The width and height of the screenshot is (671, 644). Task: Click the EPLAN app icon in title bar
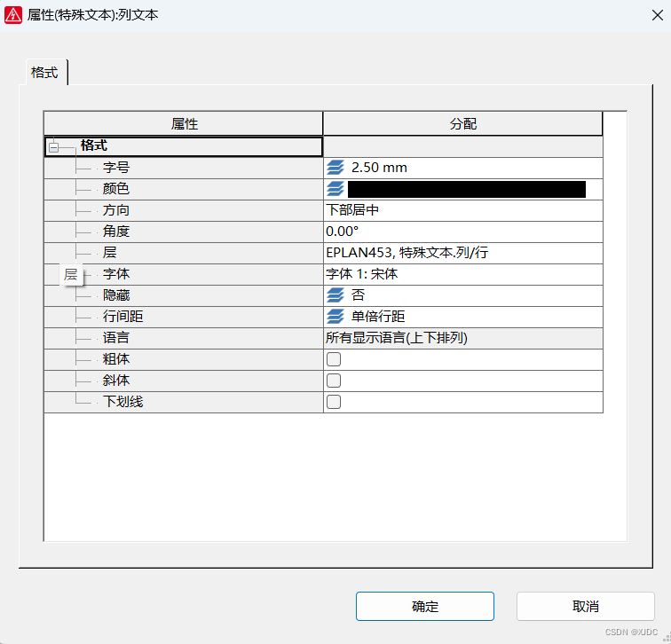pos(13,13)
